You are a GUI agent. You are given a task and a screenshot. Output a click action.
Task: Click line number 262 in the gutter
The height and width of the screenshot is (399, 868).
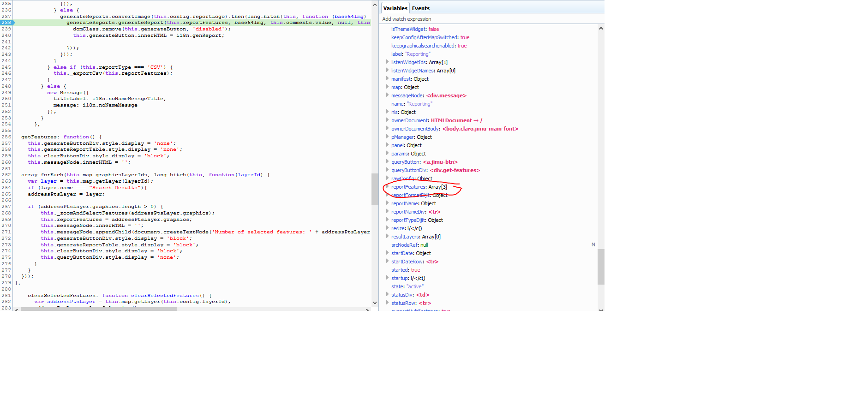click(x=6, y=174)
